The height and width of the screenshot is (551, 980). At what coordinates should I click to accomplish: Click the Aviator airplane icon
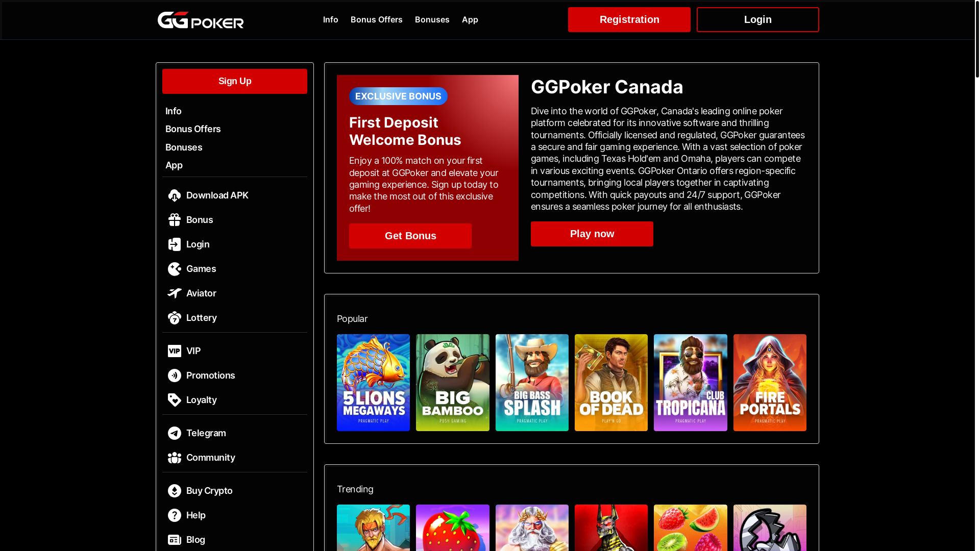(175, 293)
